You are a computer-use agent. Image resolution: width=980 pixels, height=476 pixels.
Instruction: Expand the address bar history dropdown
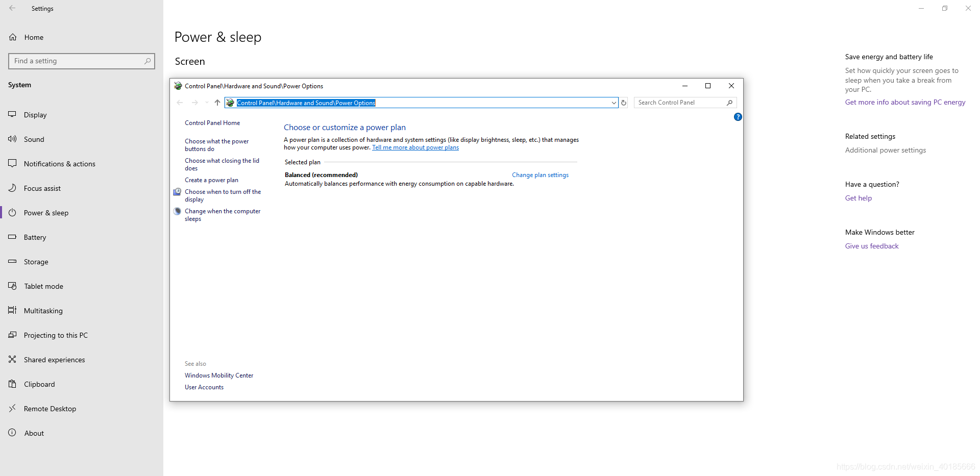pyautogui.click(x=614, y=103)
